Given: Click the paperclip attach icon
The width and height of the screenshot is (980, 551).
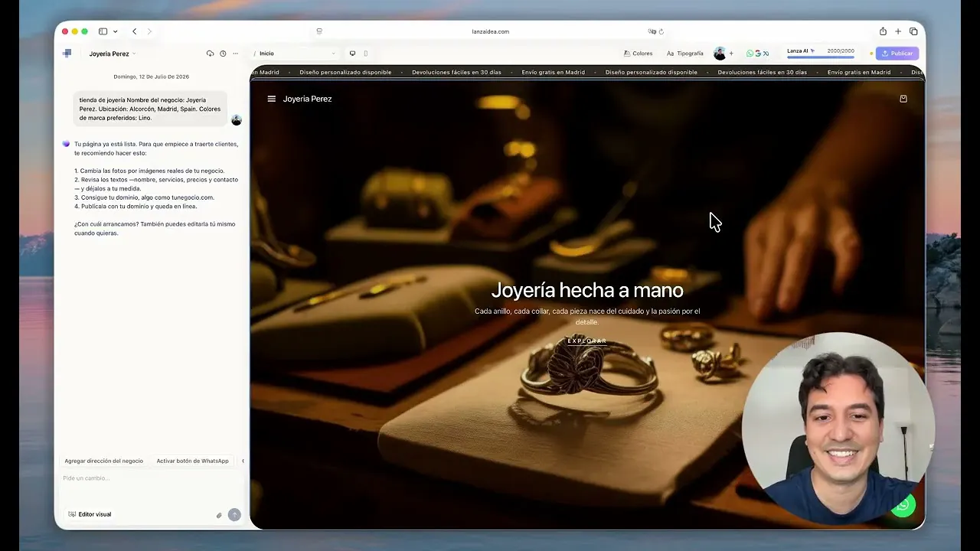Looking at the screenshot, I should 219,515.
